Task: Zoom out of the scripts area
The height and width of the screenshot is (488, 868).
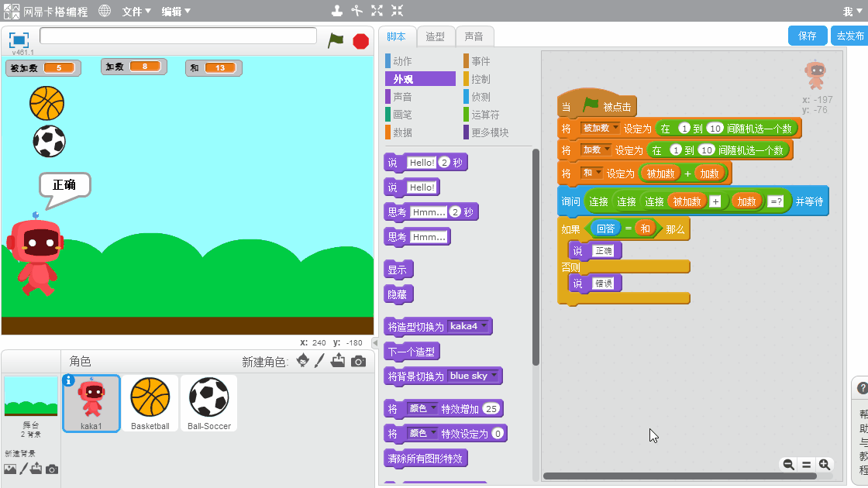Action: coord(788,464)
